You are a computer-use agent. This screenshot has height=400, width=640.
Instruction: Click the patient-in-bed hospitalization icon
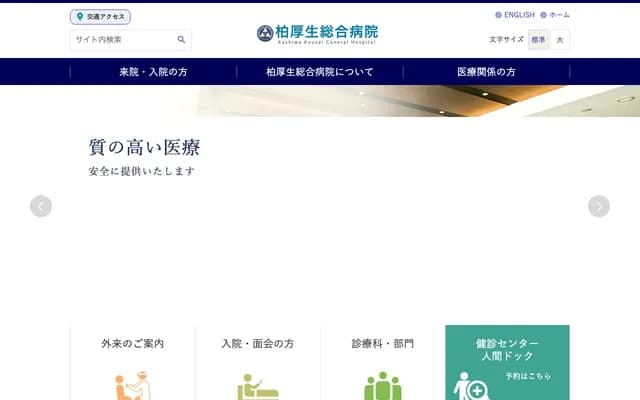click(x=257, y=386)
